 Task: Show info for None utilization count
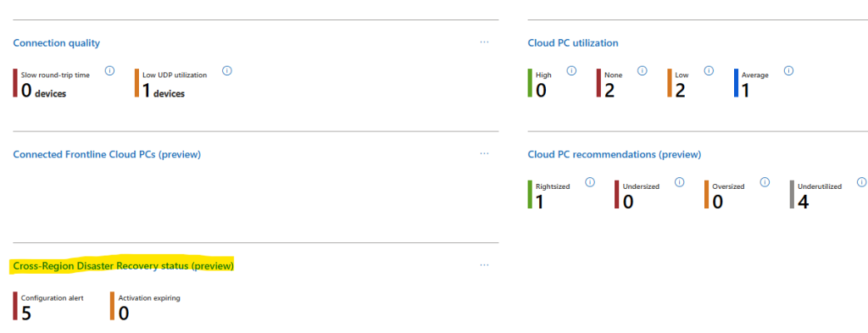(643, 71)
